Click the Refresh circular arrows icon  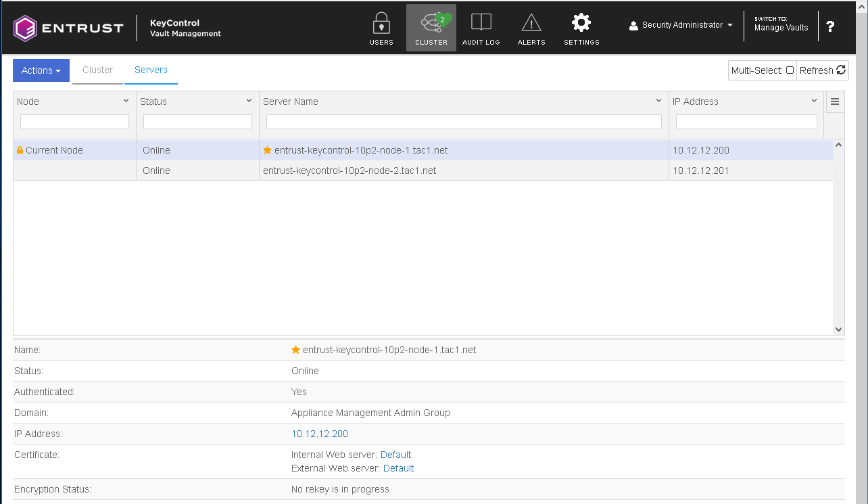point(841,70)
